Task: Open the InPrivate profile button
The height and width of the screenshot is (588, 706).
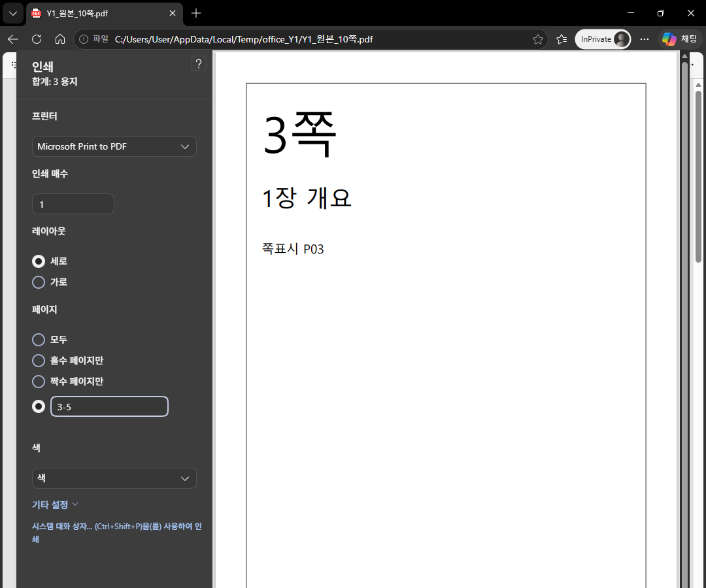Action: (603, 39)
